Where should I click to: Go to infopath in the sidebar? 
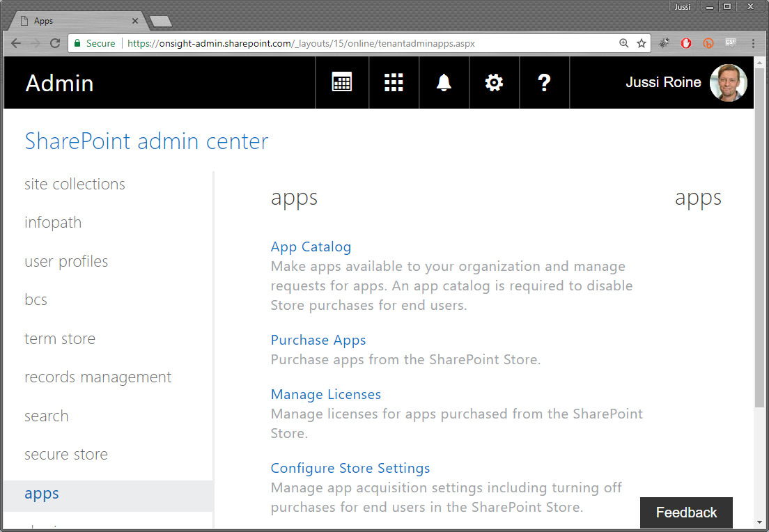point(53,223)
